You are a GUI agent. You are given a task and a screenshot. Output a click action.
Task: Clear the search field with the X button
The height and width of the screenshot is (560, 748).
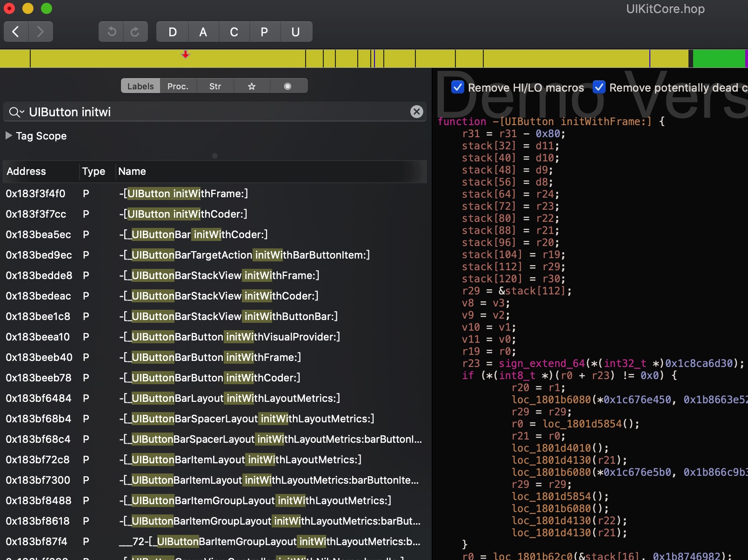pyautogui.click(x=416, y=112)
